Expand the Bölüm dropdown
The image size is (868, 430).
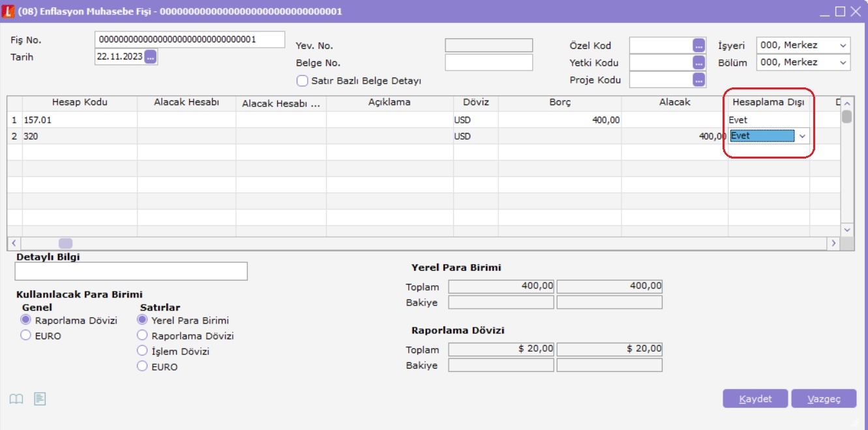843,63
